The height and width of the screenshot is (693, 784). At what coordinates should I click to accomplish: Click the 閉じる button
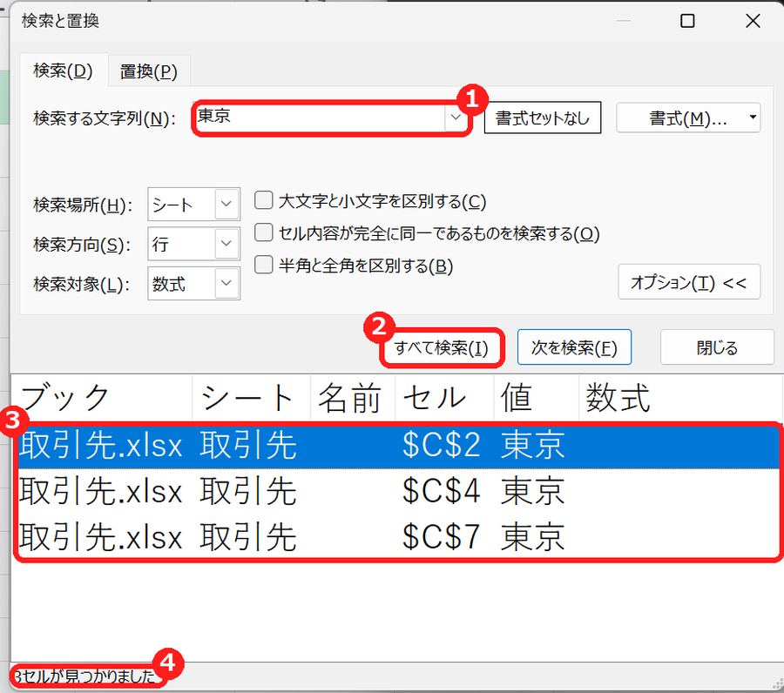pos(717,347)
